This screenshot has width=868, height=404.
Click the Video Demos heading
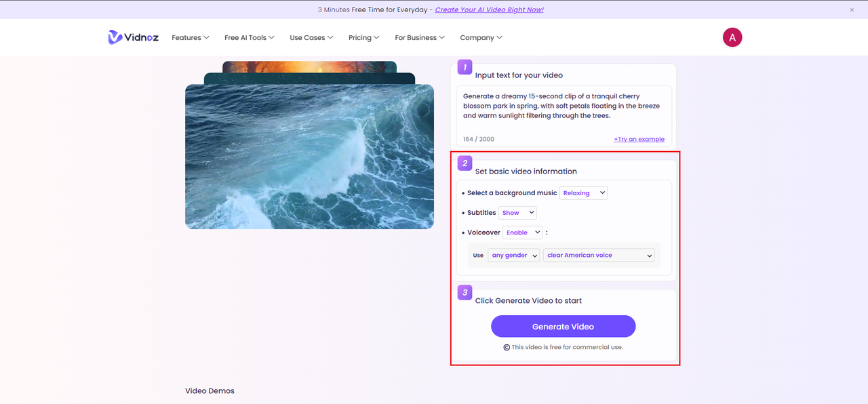click(x=210, y=391)
